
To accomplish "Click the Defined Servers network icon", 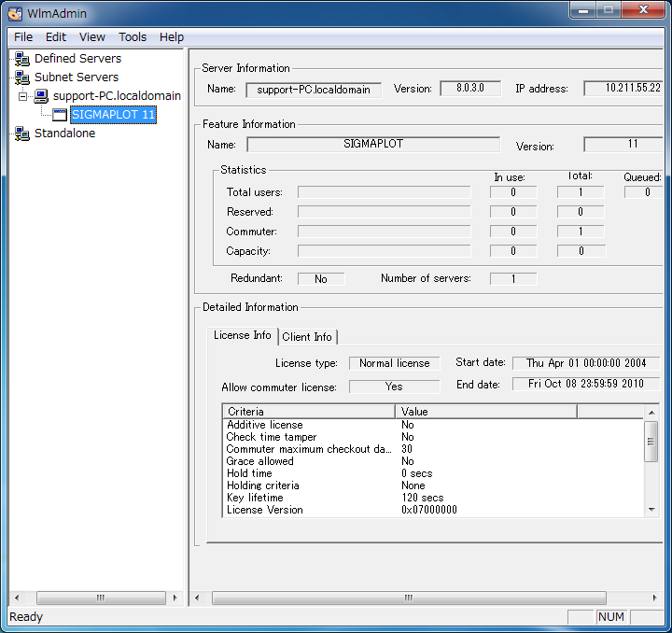I will pyautogui.click(x=22, y=59).
